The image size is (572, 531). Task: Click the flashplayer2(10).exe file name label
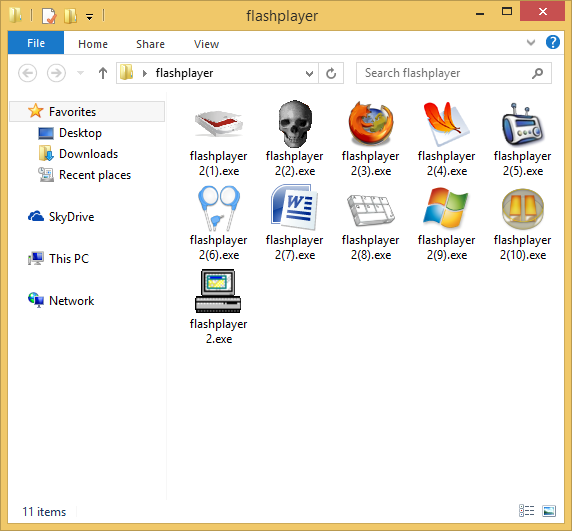point(522,247)
